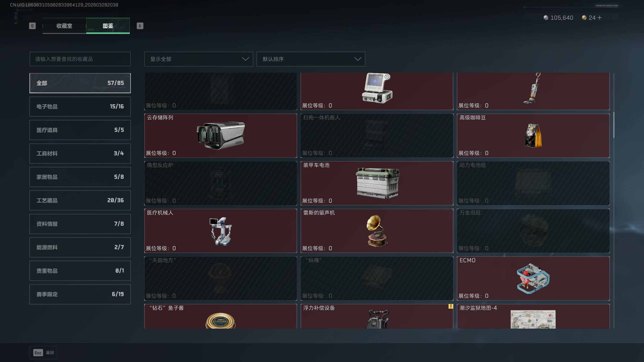
Task: Open the 装甲车电池 battery item
Action: [377, 183]
